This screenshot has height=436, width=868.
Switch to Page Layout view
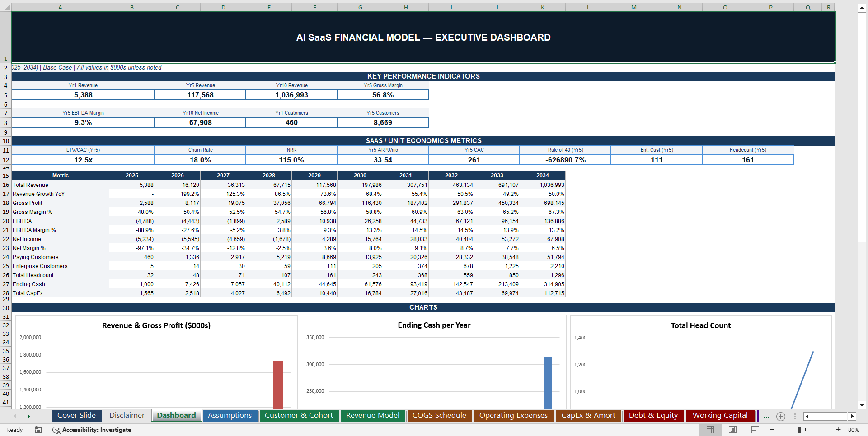(733, 430)
